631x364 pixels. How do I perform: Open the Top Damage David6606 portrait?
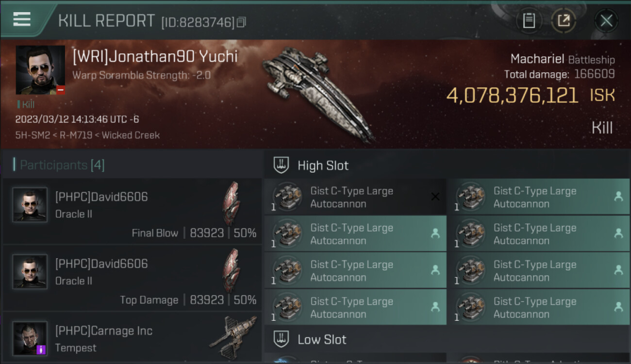coord(30,272)
